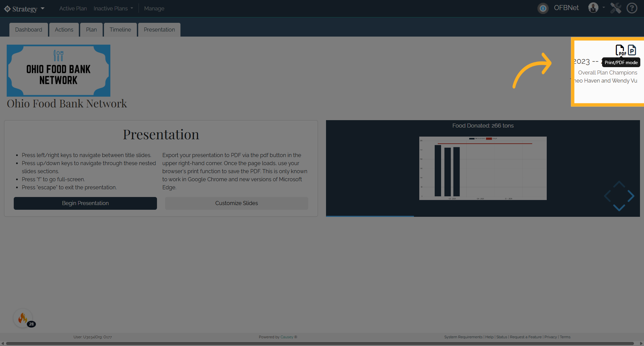Screen dimensions: 644x346
Task: Click the Food Donated chart thumbnail
Action: tap(483, 168)
